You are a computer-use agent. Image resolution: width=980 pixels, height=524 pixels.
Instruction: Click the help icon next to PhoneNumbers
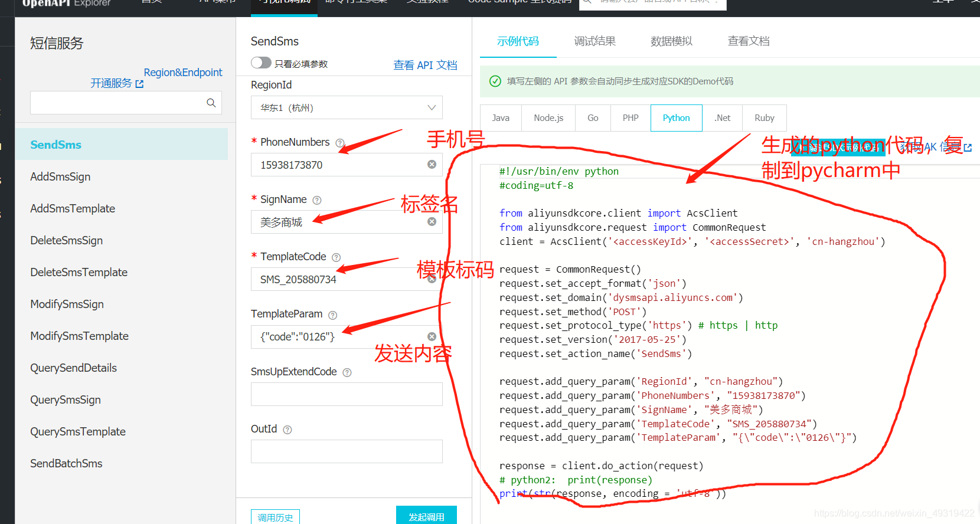click(340, 143)
